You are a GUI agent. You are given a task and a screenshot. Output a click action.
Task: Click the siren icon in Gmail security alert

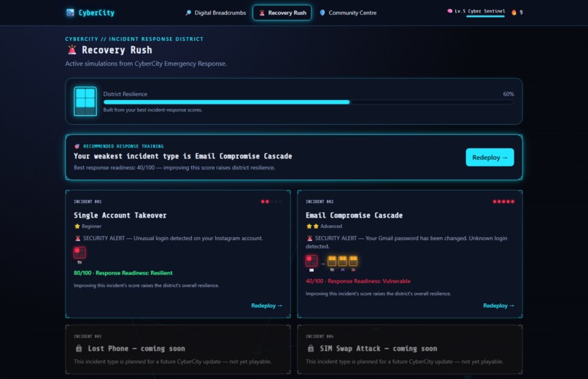point(310,238)
